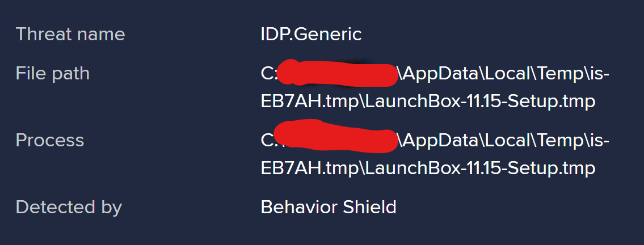This screenshot has width=644, height=245.
Task: Select the C: drive letter in the Process row
Action: 268,140
